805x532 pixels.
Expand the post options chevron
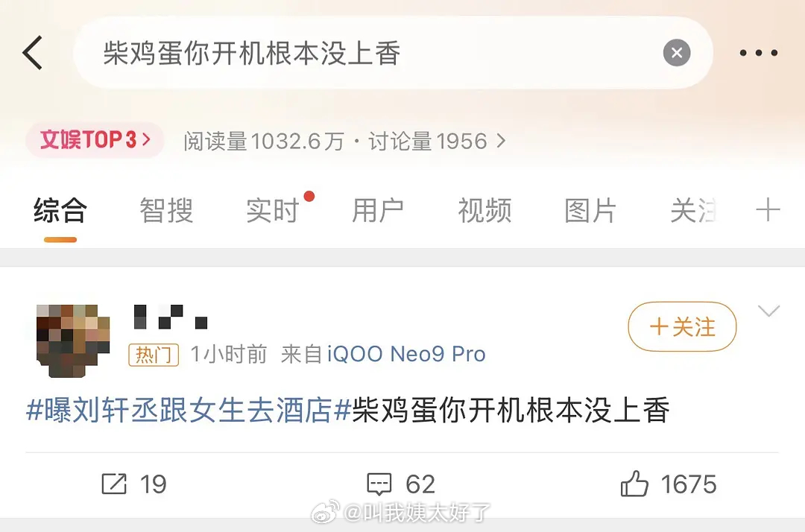point(768,311)
